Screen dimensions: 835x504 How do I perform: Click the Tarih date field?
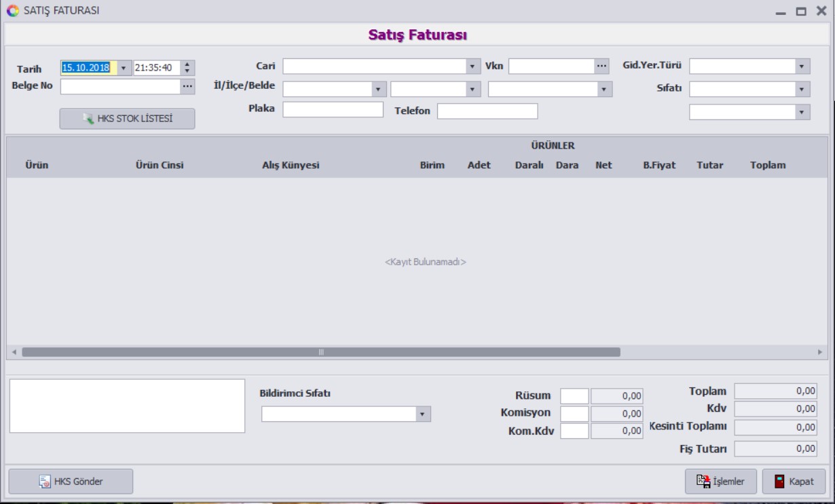coord(89,68)
